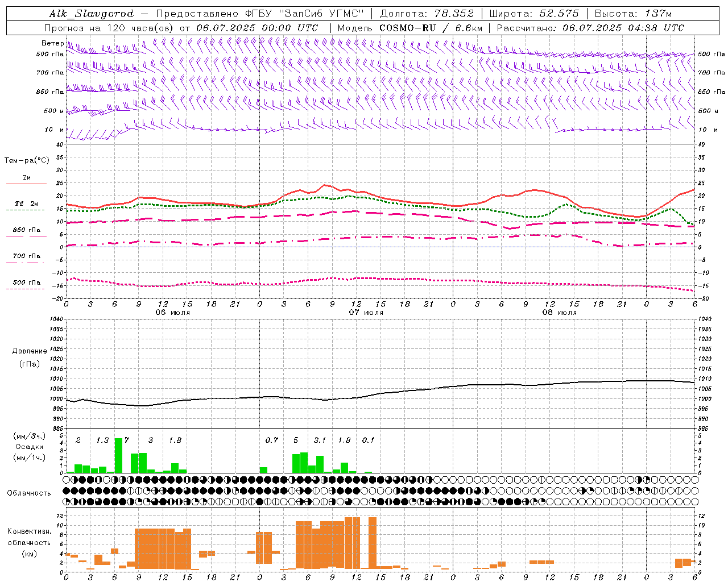Click the precipitation total "1.3"
Image resolution: width=728 pixels, height=582 pixels.
pos(102,440)
